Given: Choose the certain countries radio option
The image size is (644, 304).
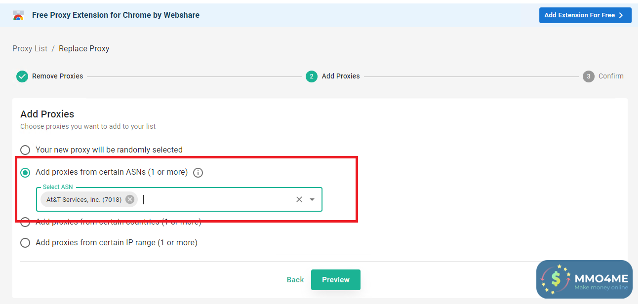Looking at the screenshot, I should [25, 222].
